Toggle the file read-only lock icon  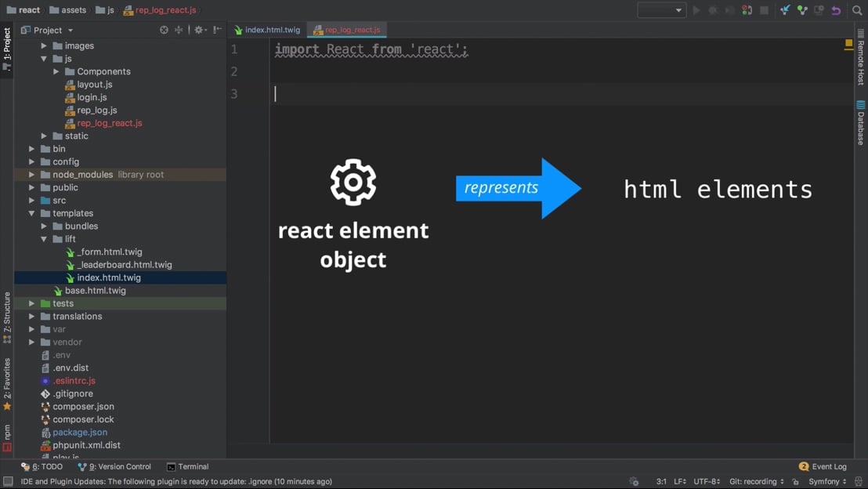(795, 481)
